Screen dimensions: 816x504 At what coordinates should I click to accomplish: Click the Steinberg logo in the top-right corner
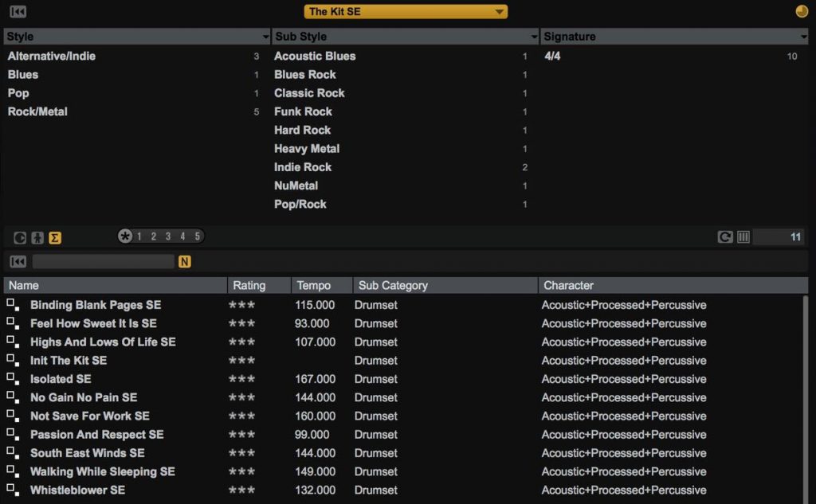pos(801,11)
